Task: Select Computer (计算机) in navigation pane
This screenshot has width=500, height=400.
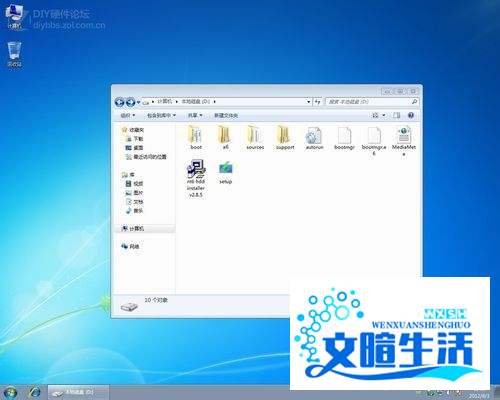Action: pos(133,229)
